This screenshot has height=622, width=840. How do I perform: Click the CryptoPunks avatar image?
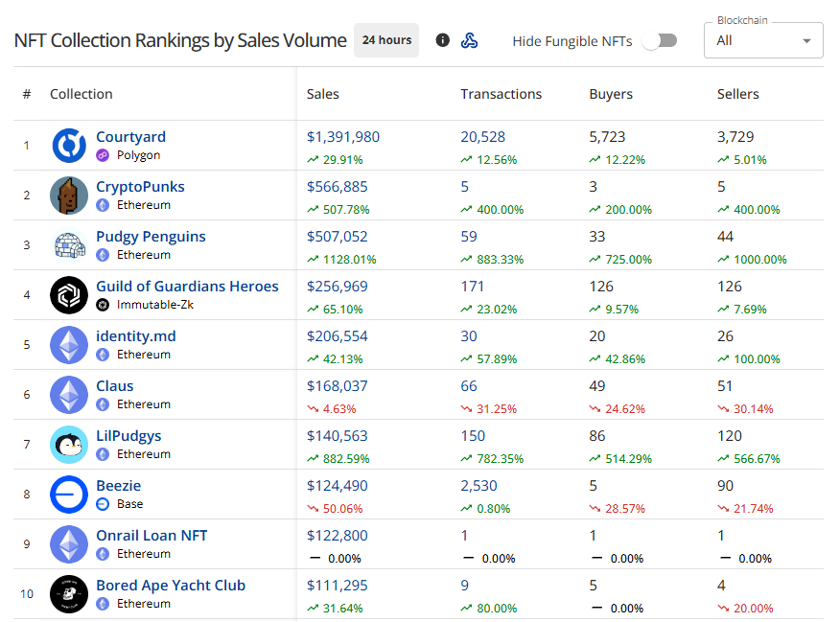click(x=69, y=195)
